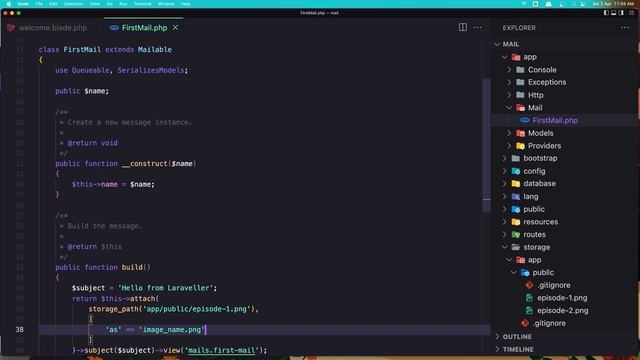Collapse the top-level app folder chevron
Screen dimensions: 640x360
tap(504, 57)
